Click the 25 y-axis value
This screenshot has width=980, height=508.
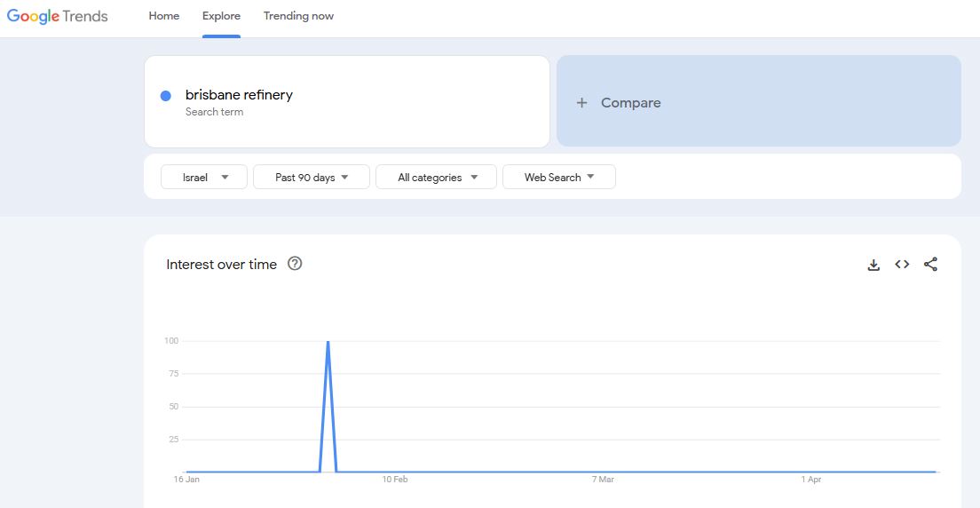click(174, 440)
